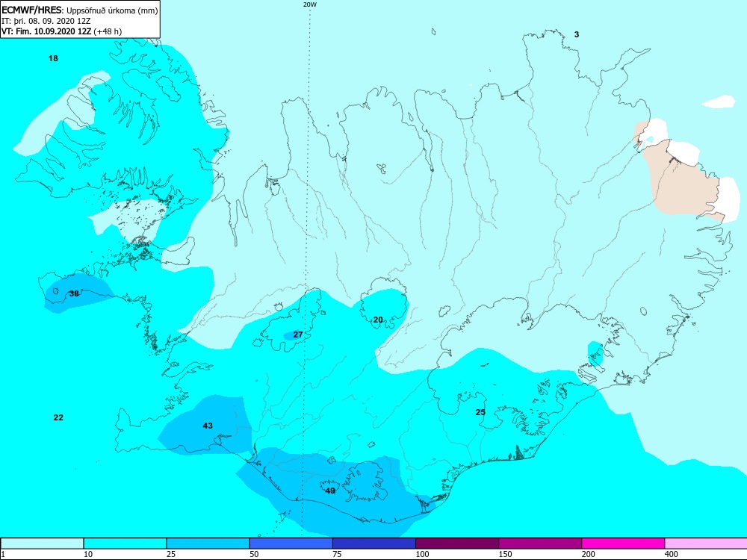Click the precipitation value 22

[x=58, y=417]
